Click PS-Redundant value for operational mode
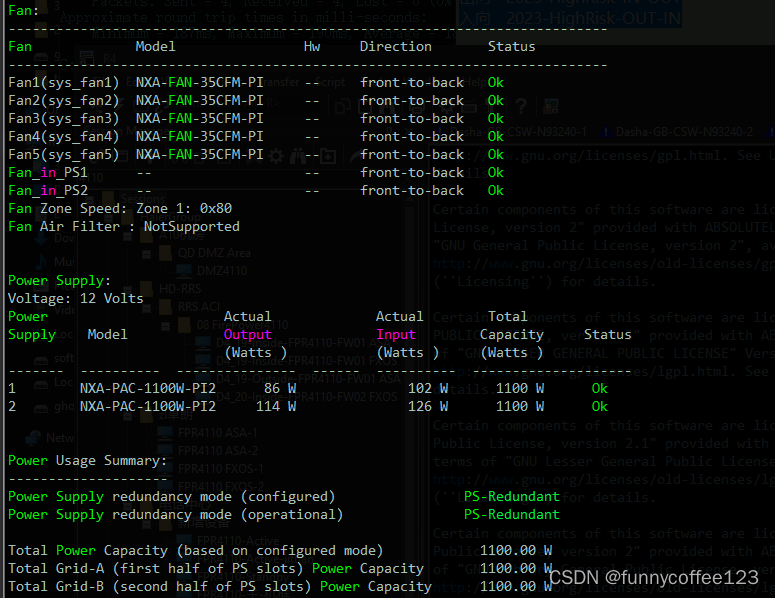Image resolution: width=775 pixels, height=598 pixels. click(512, 514)
